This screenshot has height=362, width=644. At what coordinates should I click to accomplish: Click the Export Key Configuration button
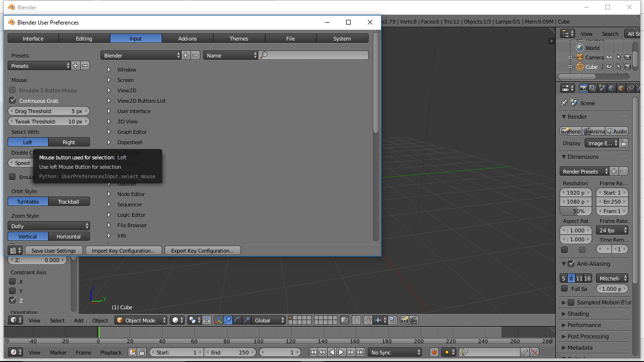tap(202, 250)
